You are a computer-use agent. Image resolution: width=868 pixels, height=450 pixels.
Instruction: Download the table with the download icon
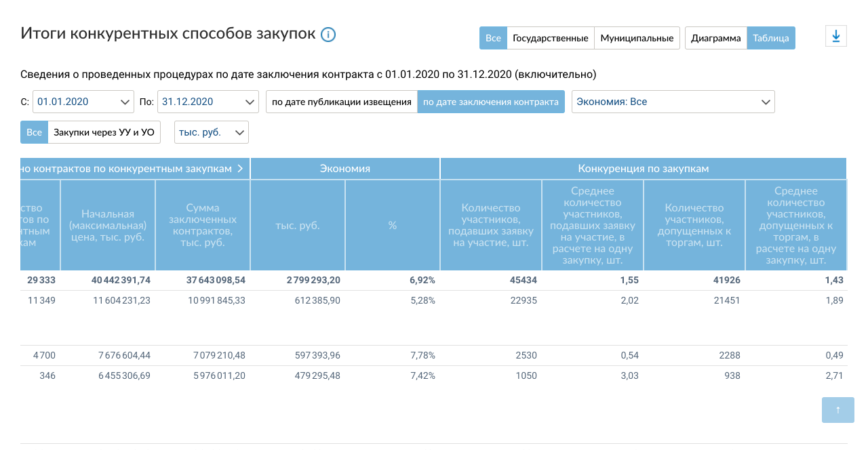pos(835,37)
